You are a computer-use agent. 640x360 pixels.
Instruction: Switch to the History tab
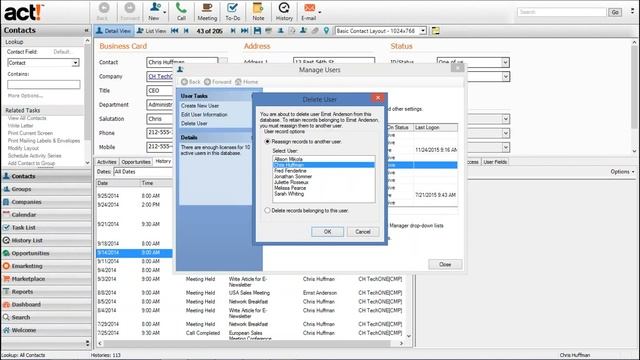coord(163,162)
